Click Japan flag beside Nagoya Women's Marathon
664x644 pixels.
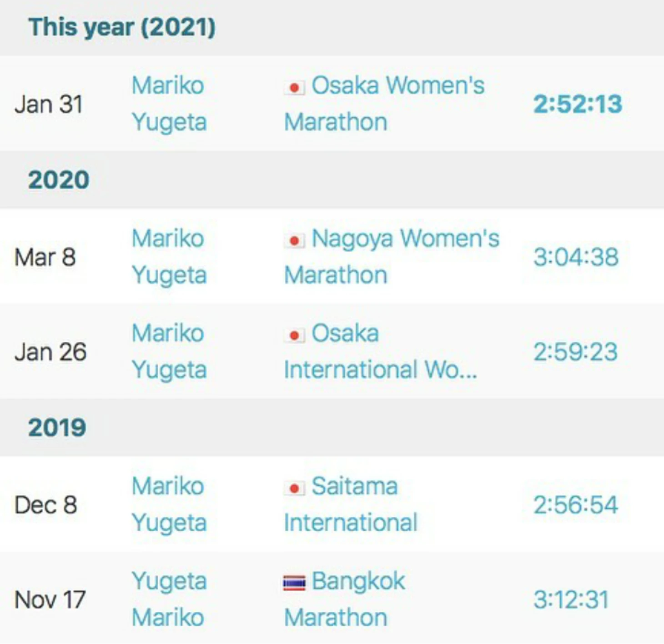tap(294, 240)
